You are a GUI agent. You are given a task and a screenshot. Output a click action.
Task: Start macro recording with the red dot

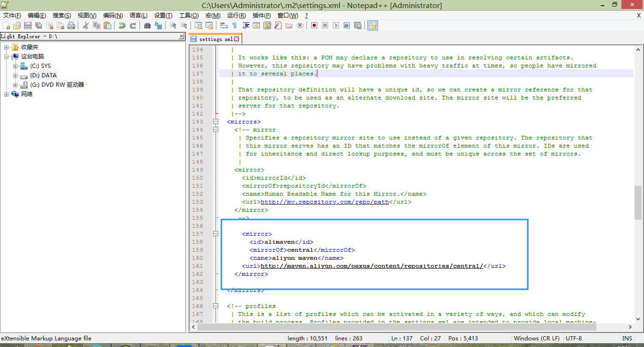[x=314, y=25]
